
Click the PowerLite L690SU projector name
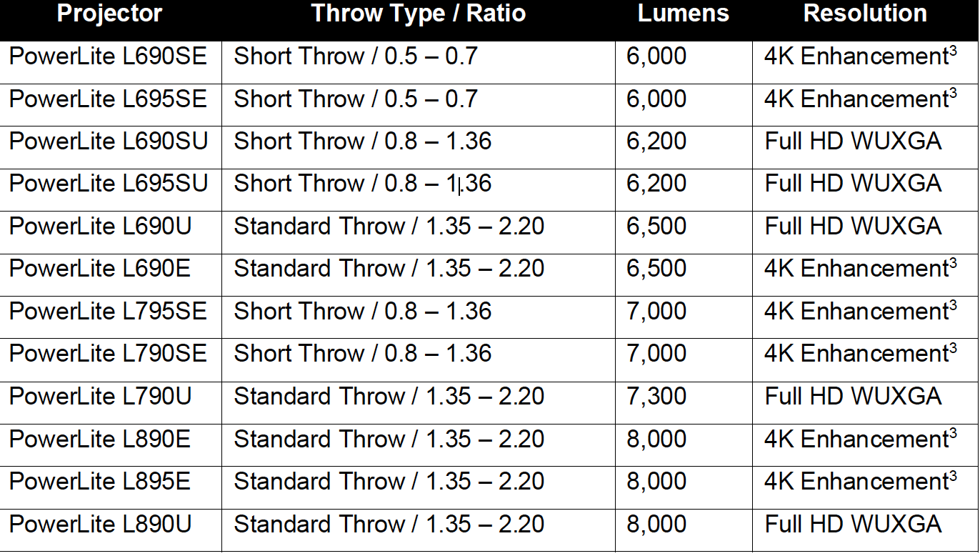pyautogui.click(x=109, y=142)
